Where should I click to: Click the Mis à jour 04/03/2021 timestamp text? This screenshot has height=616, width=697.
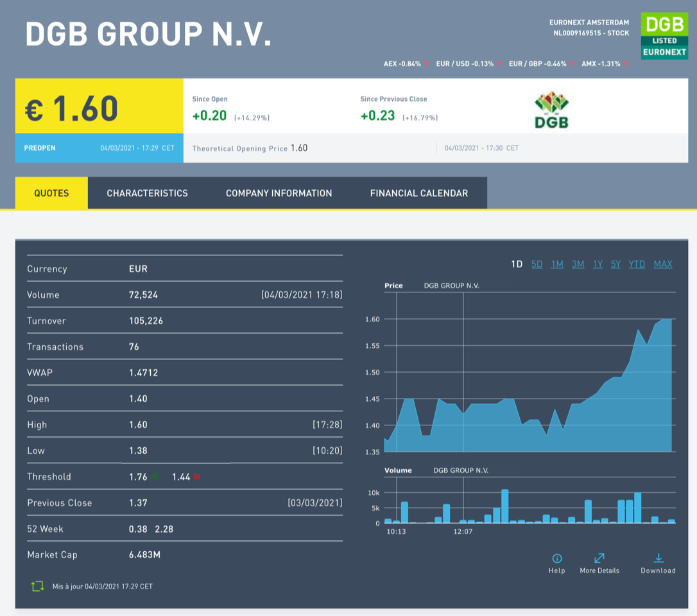(x=102, y=586)
